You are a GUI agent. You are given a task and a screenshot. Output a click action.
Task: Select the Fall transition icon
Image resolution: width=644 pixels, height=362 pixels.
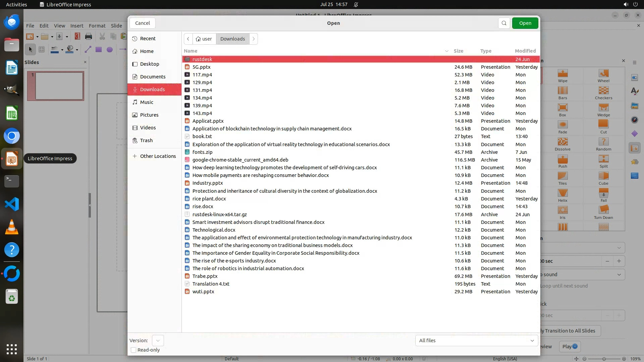(x=603, y=193)
